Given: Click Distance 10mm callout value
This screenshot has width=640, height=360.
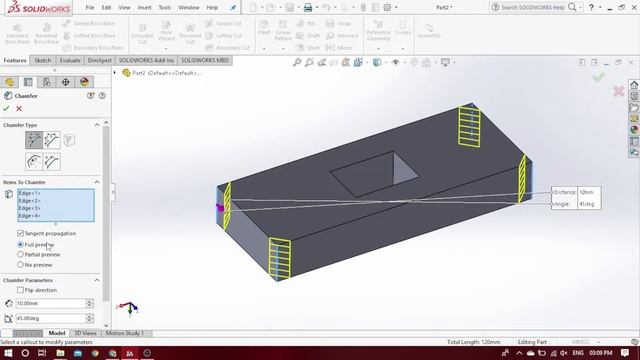Looking at the screenshot, I should click(x=588, y=192).
